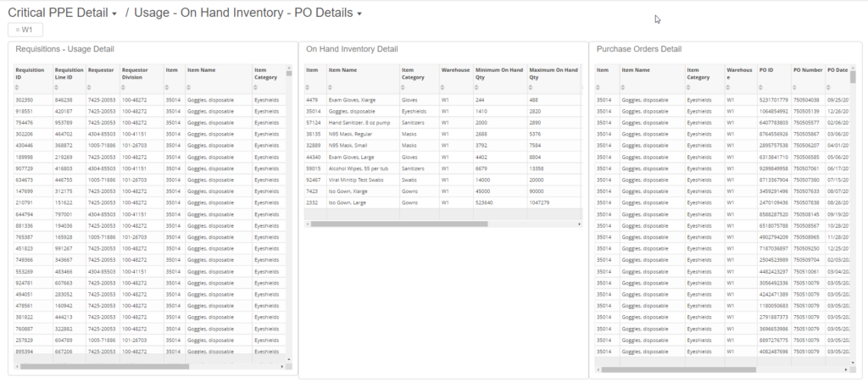Screen dimensions: 868x382
Task: Sort Purchase Orders by PO Number icon
Action: [x=795, y=87]
